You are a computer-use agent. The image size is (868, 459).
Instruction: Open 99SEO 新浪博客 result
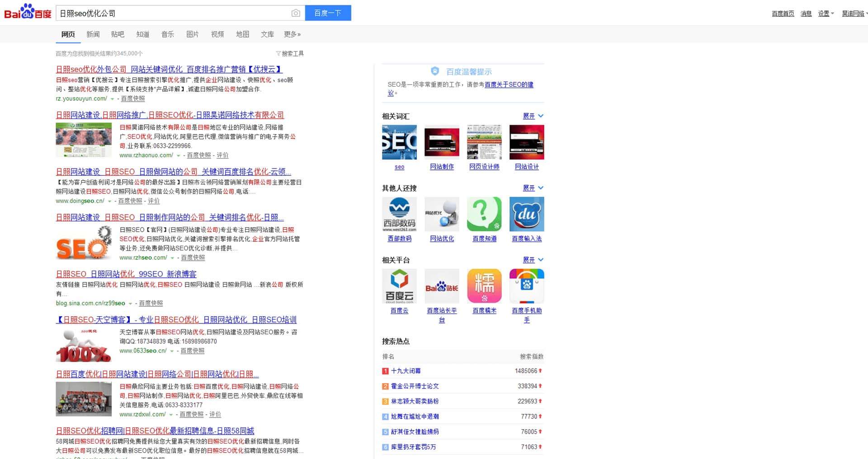126,274
